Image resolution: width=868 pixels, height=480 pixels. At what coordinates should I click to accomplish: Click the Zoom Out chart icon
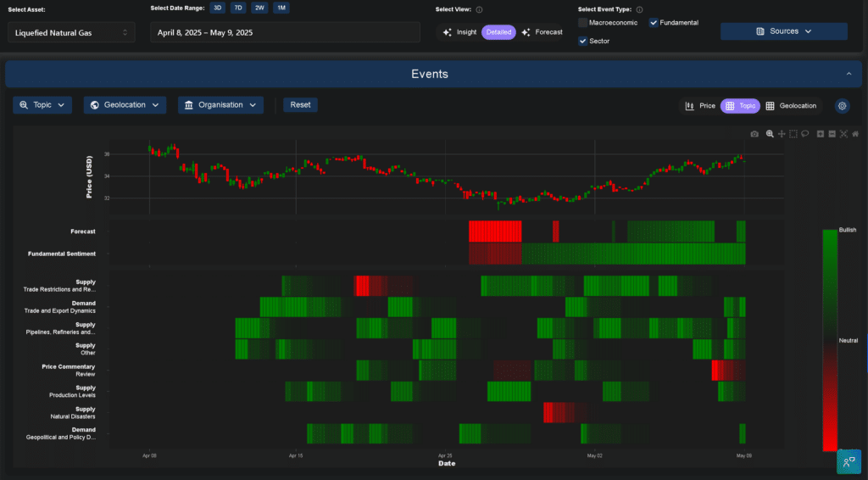(832, 134)
